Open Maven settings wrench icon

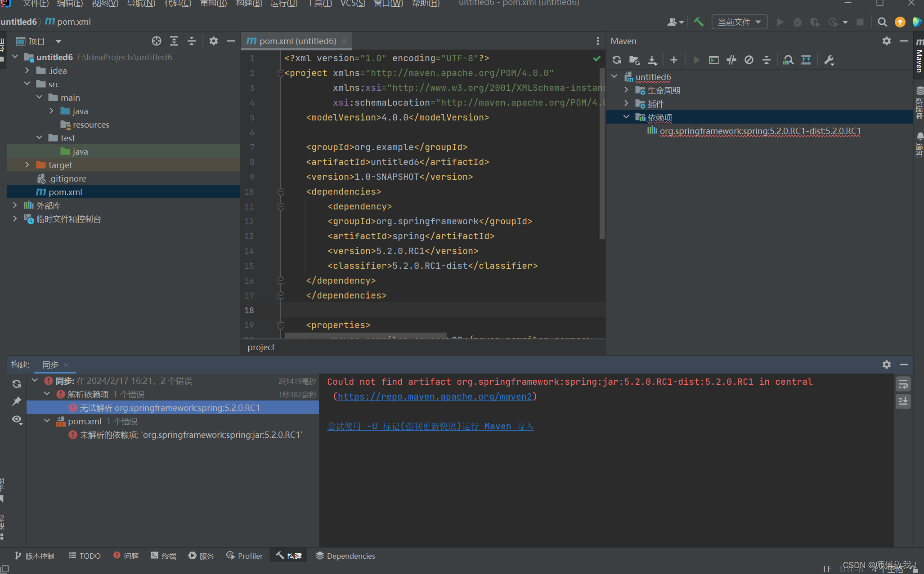click(x=829, y=60)
